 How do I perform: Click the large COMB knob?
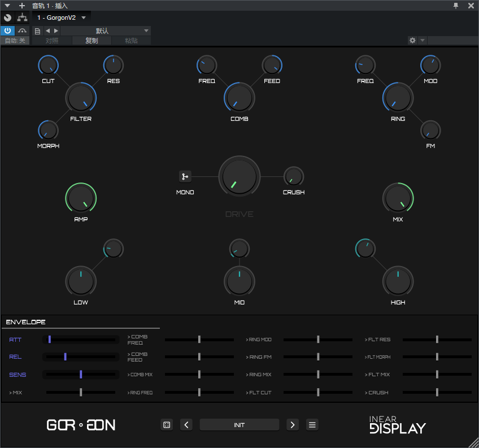[x=239, y=98]
